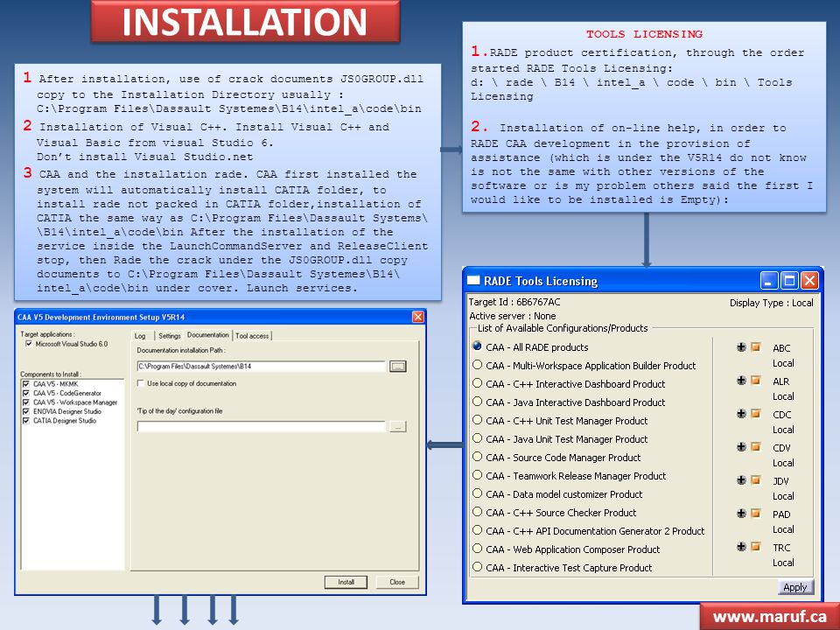This screenshot has height=630, width=840.
Task: Maximize the RADE Tools Licensing window
Action: coord(789,281)
